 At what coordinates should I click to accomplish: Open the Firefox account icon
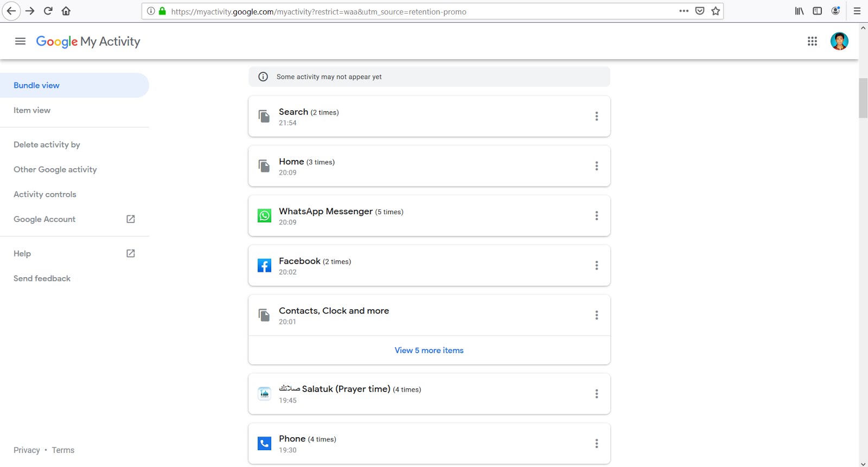[836, 10]
